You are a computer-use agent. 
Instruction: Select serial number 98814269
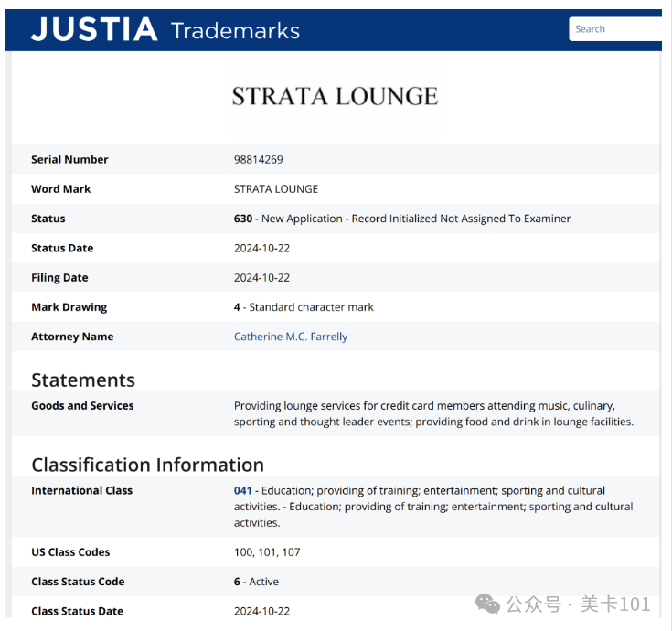coord(259,159)
